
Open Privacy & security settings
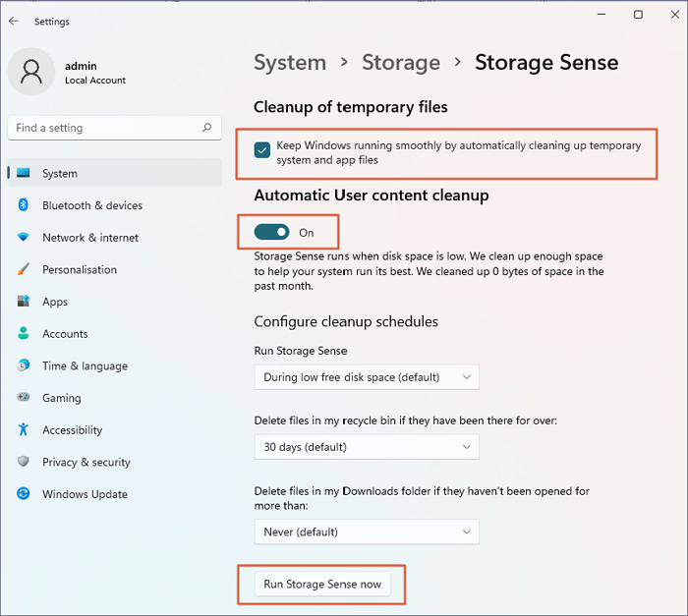click(86, 462)
